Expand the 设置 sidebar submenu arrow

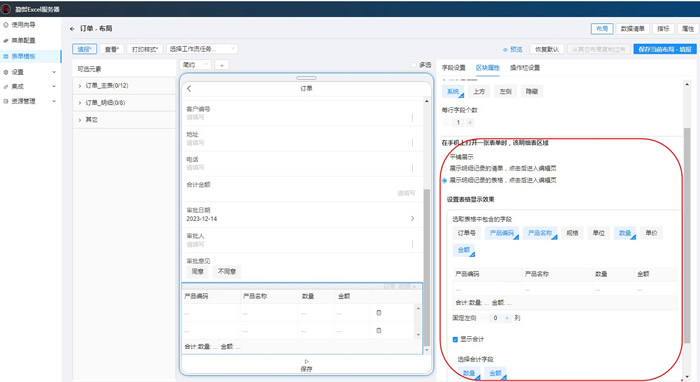coord(54,72)
